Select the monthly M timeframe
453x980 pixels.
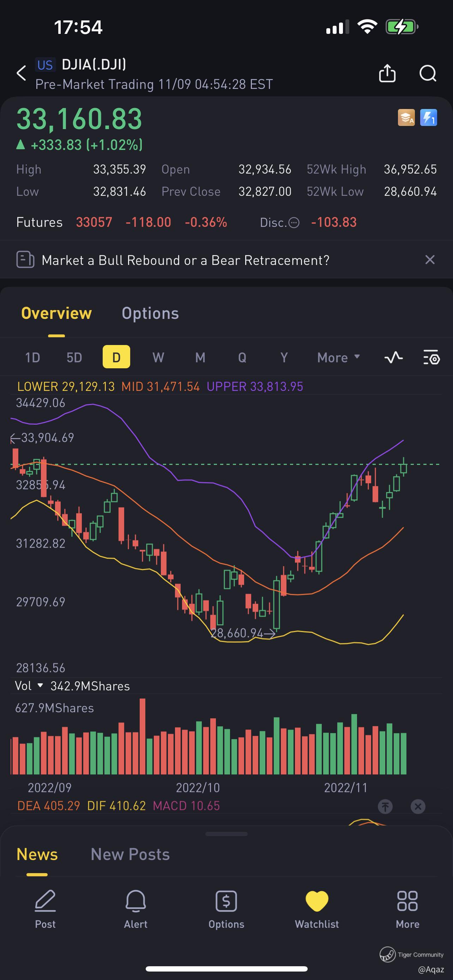click(200, 358)
